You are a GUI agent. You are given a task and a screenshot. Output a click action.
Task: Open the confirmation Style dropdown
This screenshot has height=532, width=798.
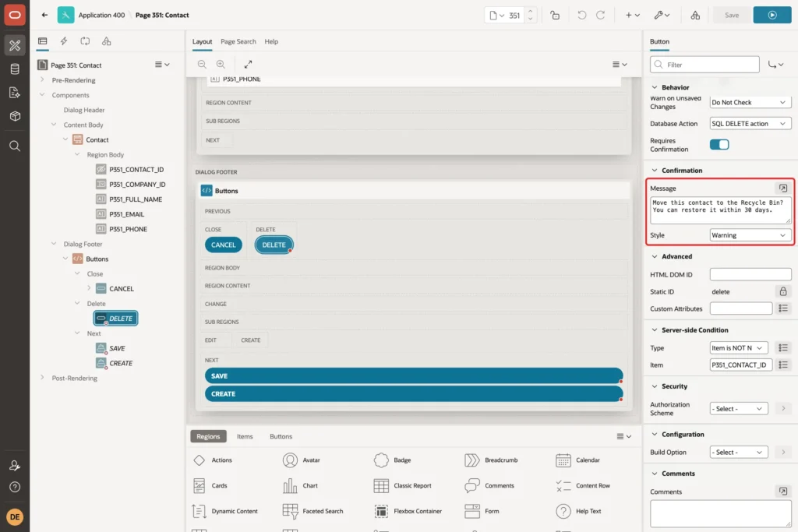tap(750, 235)
